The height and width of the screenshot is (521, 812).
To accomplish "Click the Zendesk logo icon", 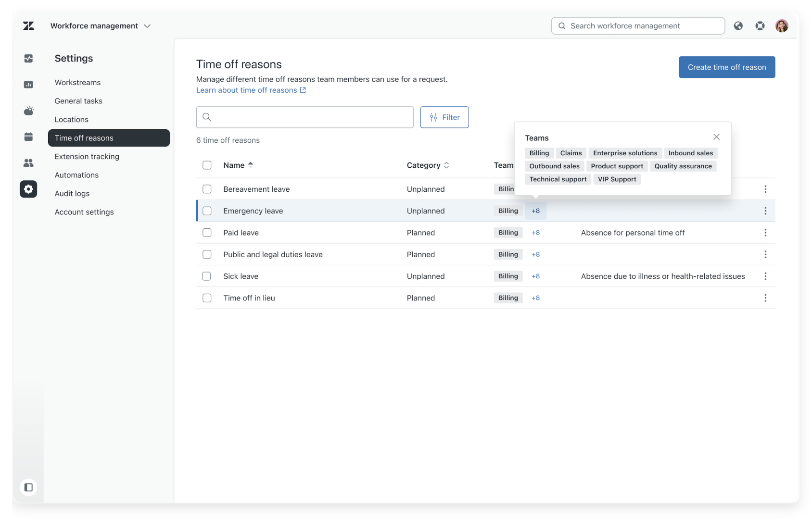I will pos(28,26).
